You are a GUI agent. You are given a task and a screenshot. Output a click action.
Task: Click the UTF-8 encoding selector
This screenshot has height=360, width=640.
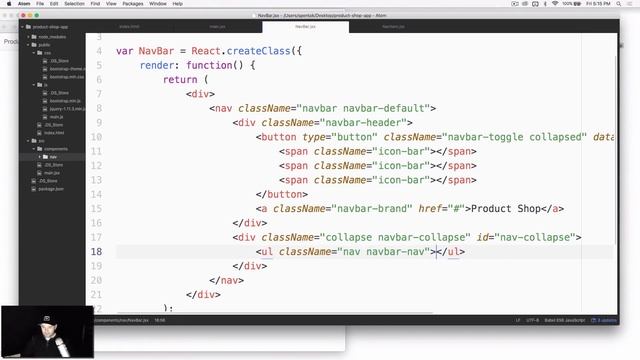[x=532, y=320]
